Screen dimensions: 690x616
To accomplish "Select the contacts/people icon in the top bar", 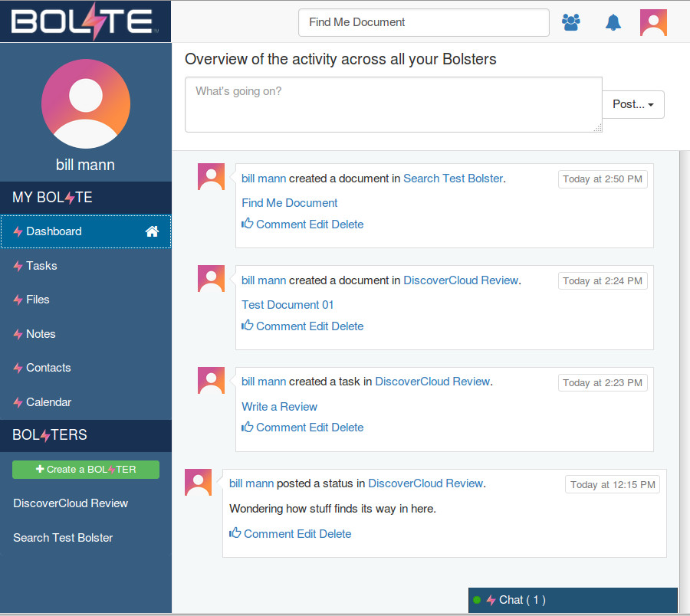I will tap(571, 22).
